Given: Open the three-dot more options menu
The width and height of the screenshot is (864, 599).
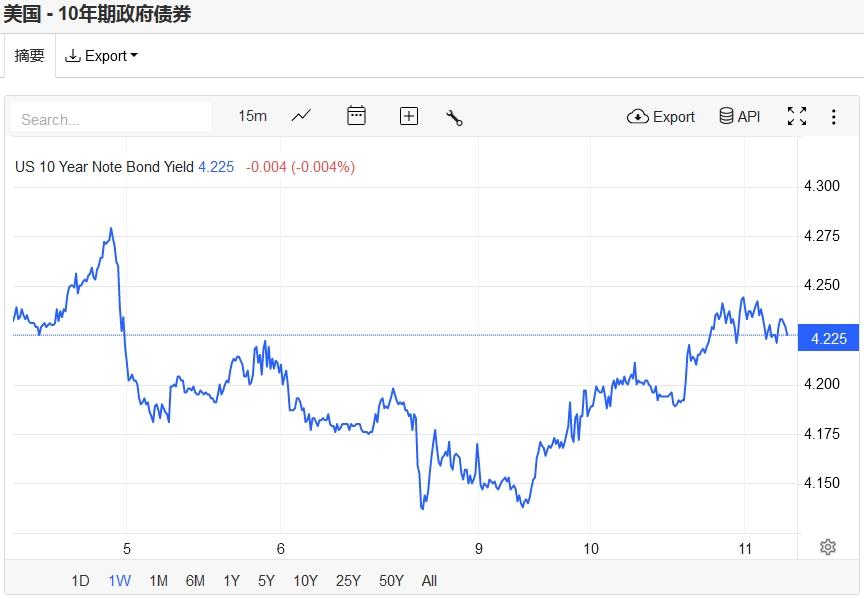Looking at the screenshot, I should pos(833,117).
